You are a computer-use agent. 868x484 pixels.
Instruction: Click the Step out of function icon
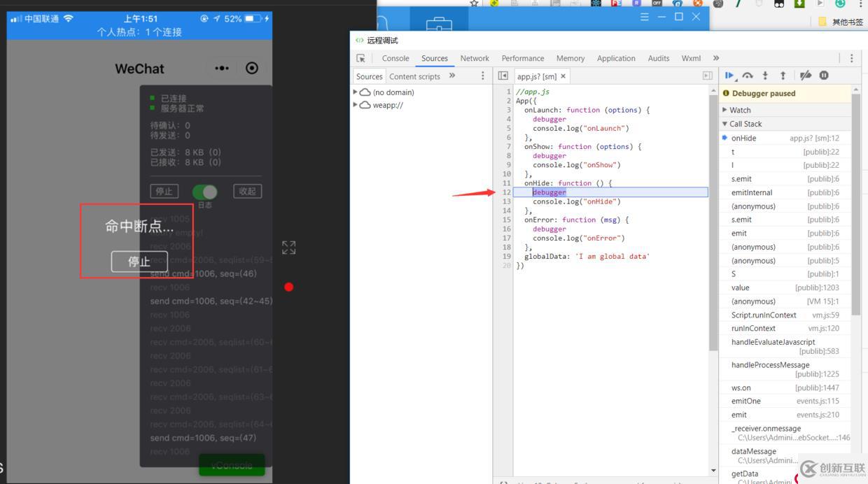coord(783,76)
